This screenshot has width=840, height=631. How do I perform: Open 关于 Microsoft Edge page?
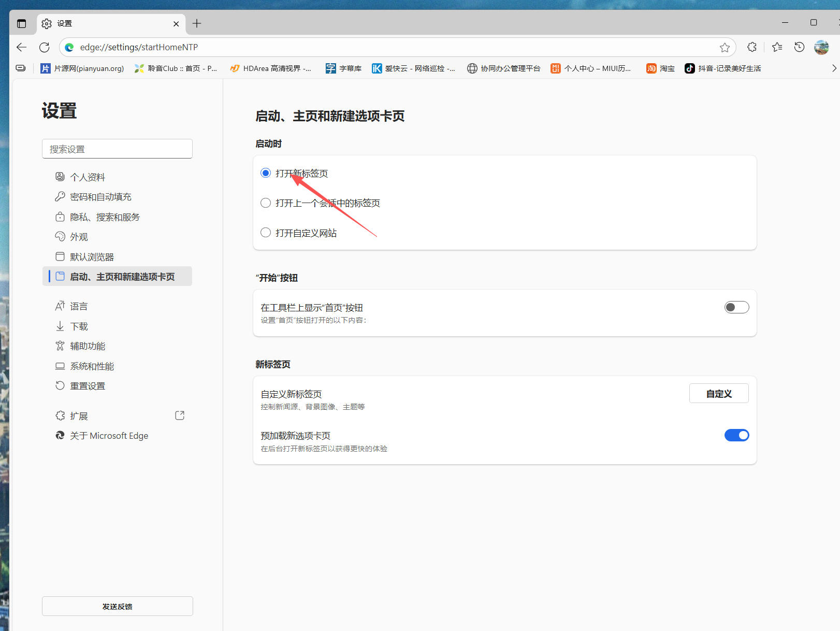(x=117, y=436)
